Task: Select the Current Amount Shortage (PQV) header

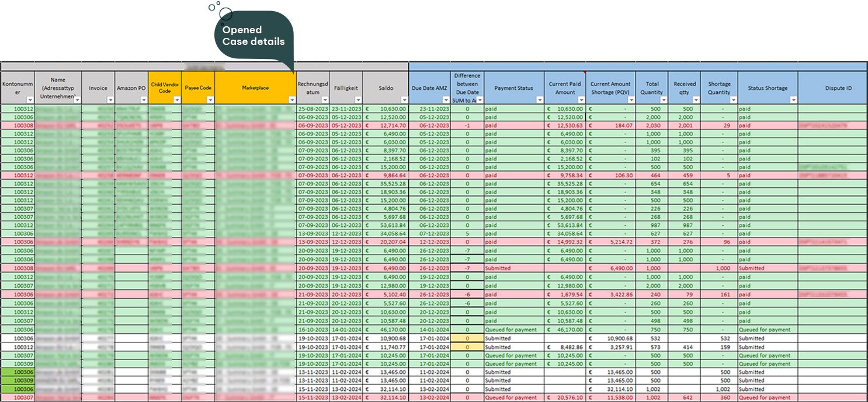Action: pos(610,88)
